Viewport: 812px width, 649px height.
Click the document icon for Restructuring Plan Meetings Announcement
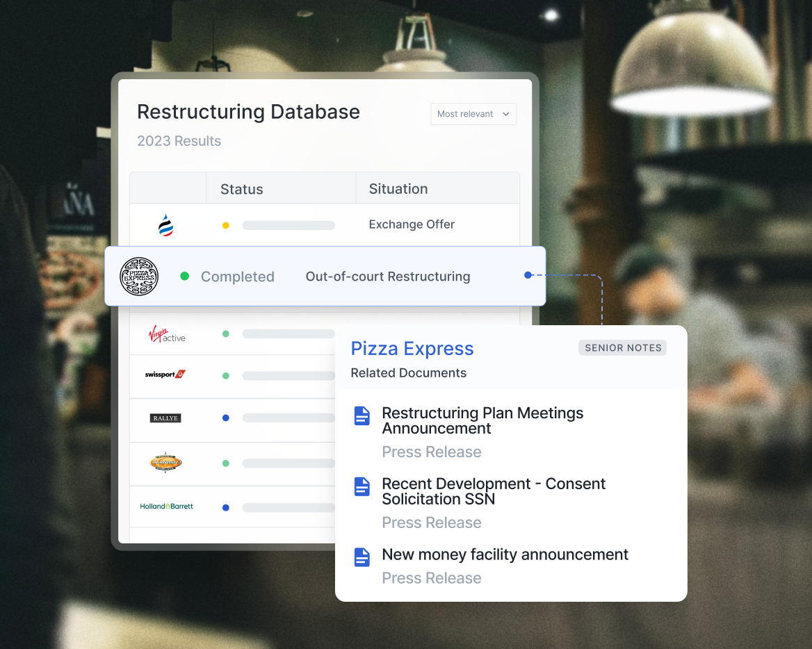(x=362, y=416)
